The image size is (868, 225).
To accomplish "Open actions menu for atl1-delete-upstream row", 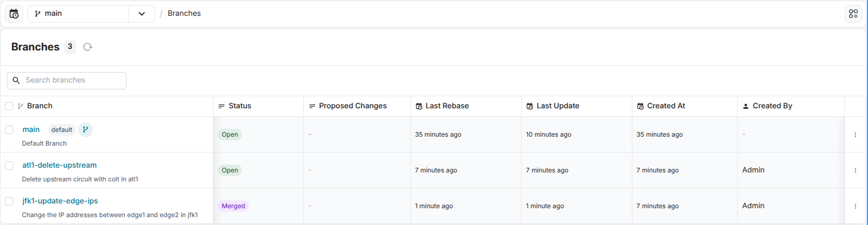I will click(855, 170).
